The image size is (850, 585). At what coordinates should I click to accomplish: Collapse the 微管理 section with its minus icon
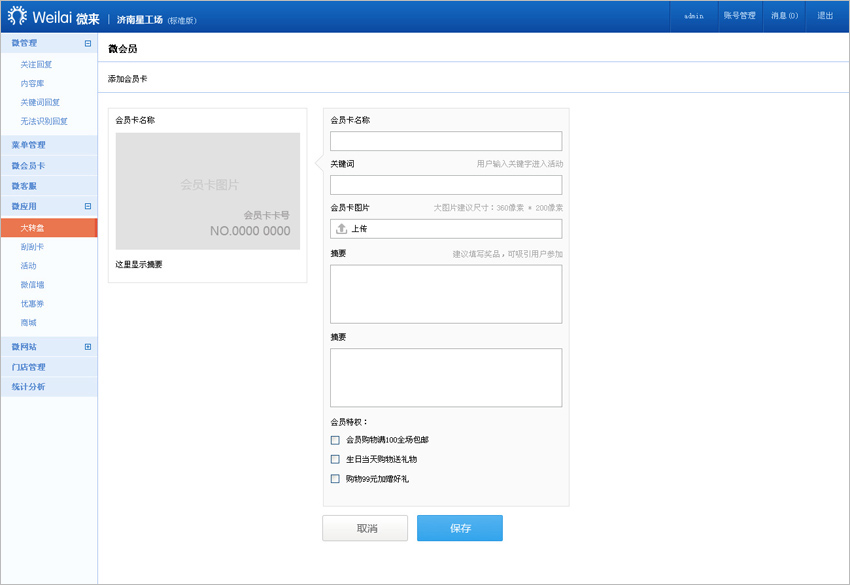pos(88,44)
